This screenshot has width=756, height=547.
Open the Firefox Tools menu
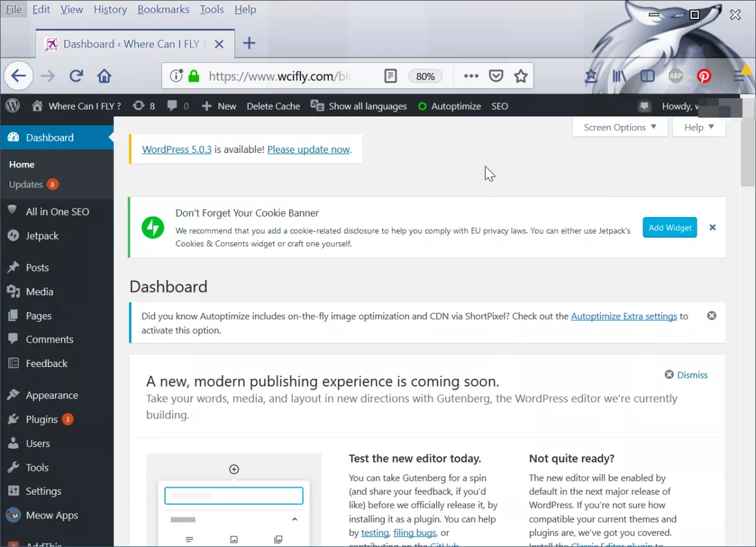212,9
